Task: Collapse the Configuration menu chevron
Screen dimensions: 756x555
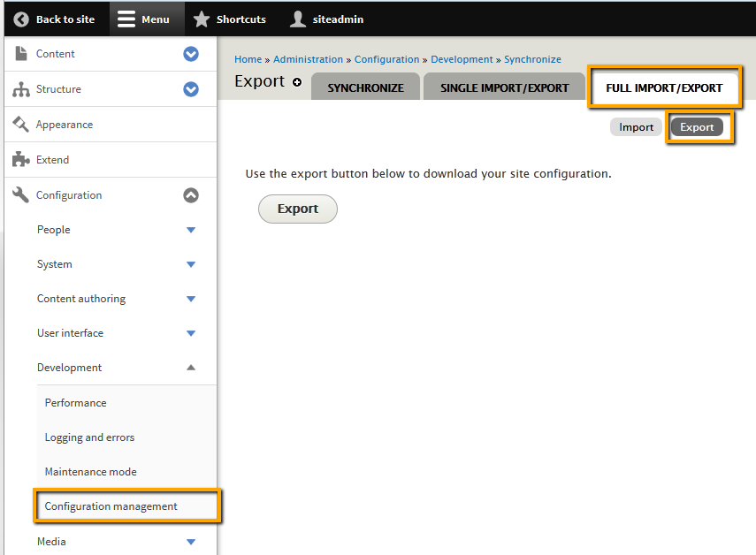Action: point(191,195)
